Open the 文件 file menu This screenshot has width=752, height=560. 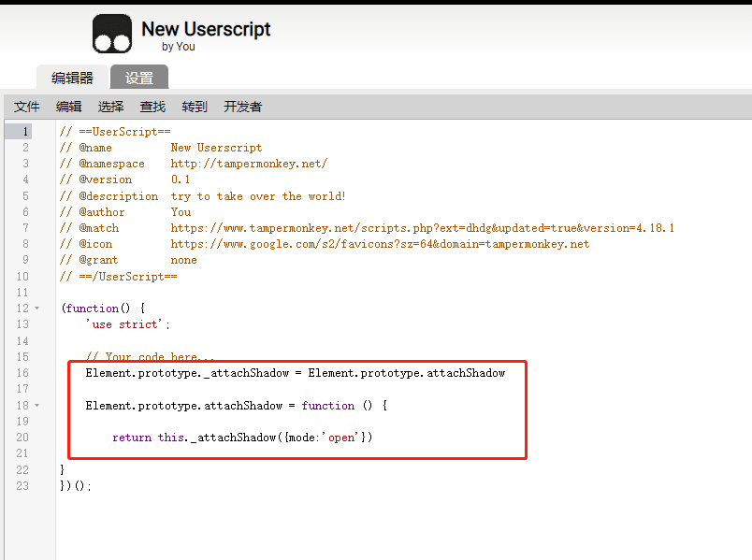[26, 107]
